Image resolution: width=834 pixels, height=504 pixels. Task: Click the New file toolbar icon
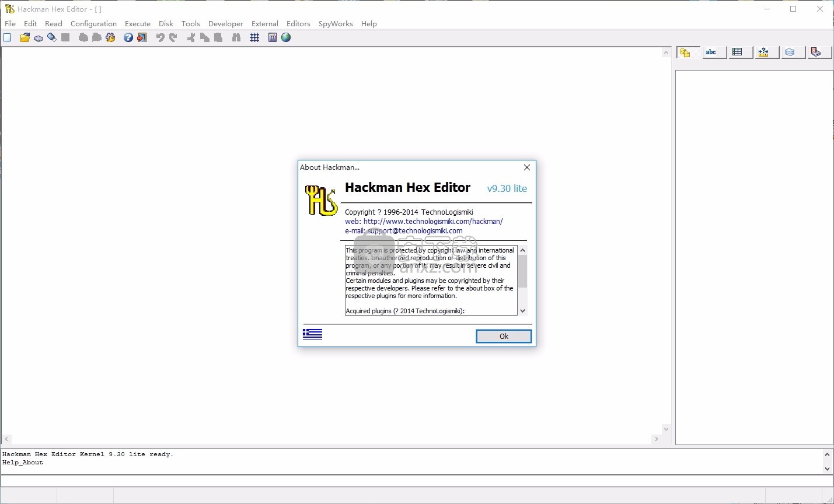[7, 37]
